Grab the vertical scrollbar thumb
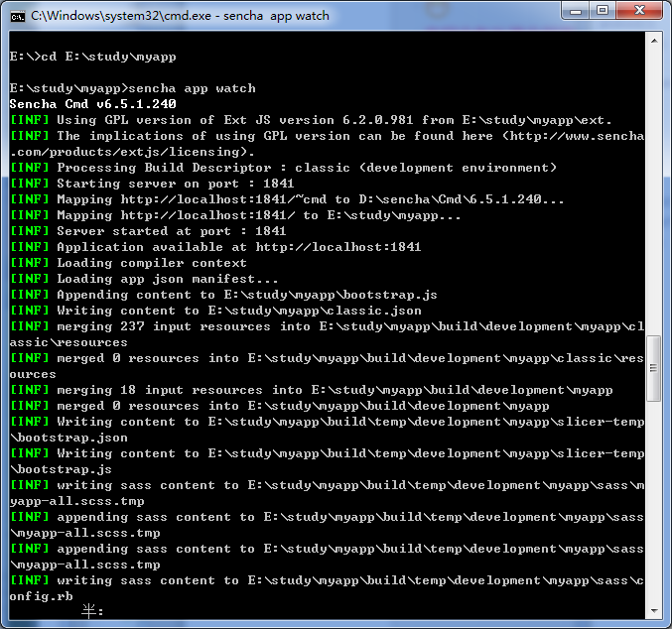The image size is (672, 629). pos(654,368)
